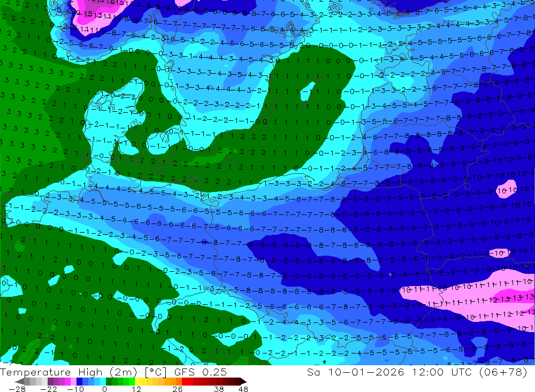This screenshot has height=392, width=535.
Task: Click the '48' legend scale value
Action: coord(243,389)
